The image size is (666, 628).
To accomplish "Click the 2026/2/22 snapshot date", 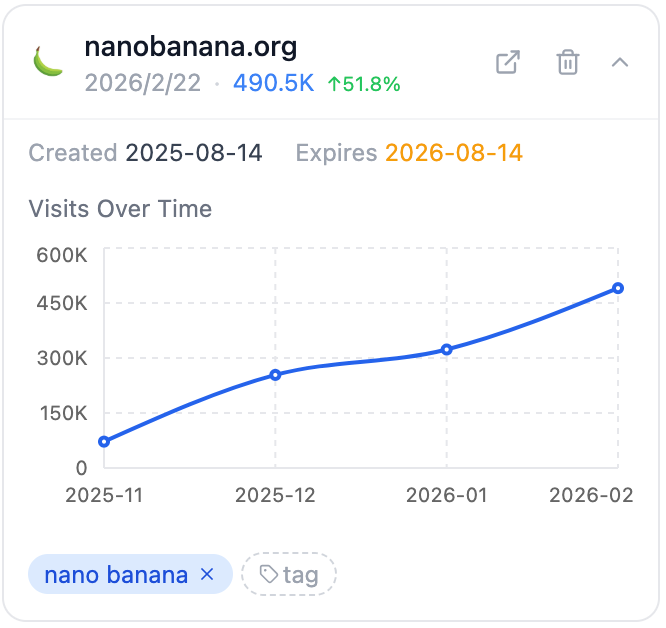I will point(143,84).
